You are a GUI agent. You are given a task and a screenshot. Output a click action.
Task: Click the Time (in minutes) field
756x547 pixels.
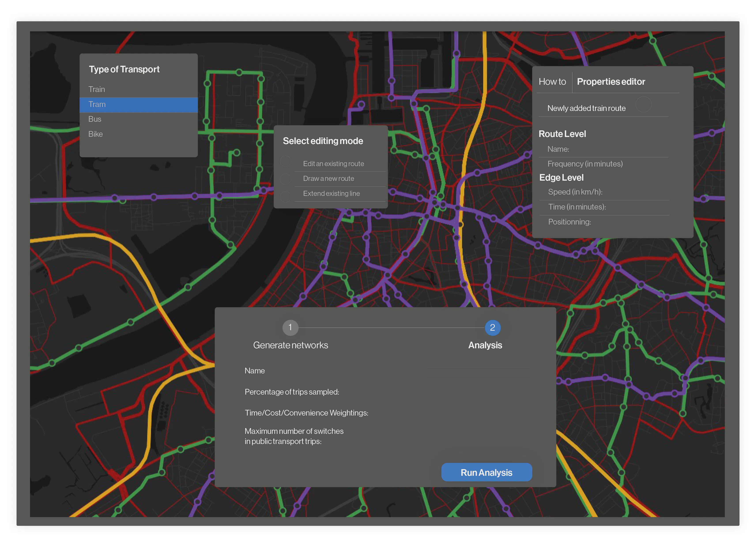click(604, 207)
